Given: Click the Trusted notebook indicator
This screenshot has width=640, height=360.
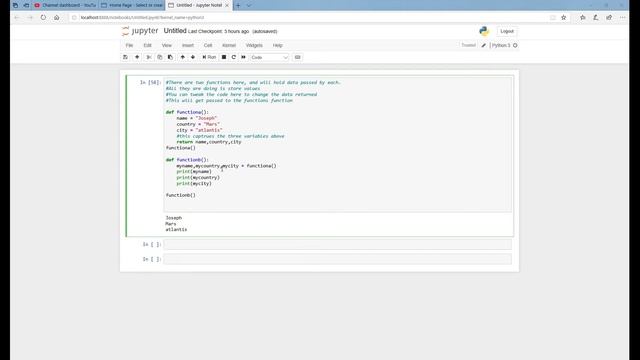Looking at the screenshot, I should 469,45.
